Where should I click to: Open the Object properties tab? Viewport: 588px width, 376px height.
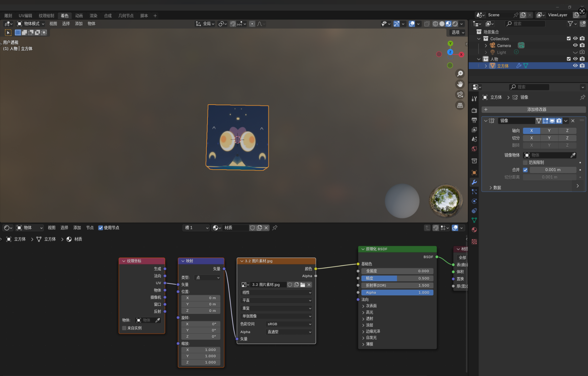click(x=474, y=172)
